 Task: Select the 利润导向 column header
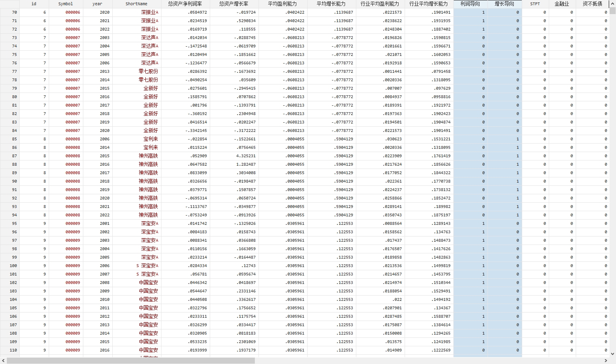pos(470,4)
